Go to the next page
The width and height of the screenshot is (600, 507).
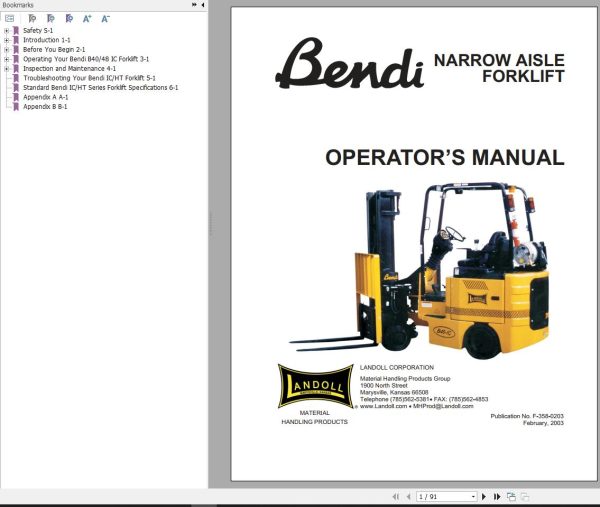[x=484, y=497]
